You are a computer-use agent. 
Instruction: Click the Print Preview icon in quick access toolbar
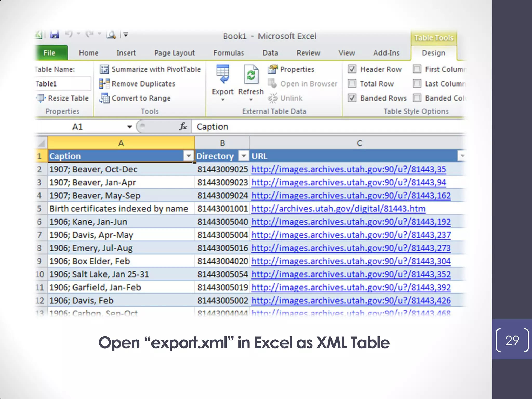pos(111,35)
